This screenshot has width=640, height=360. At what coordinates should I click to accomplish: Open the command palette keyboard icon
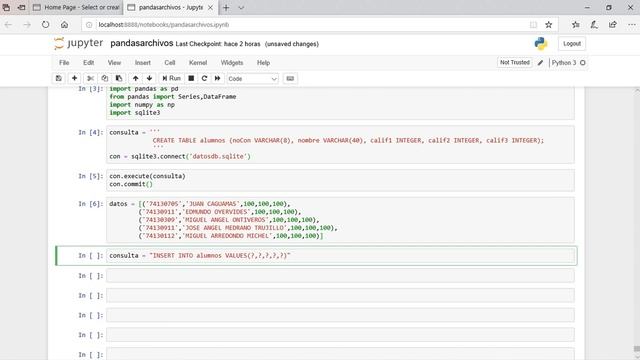point(290,78)
